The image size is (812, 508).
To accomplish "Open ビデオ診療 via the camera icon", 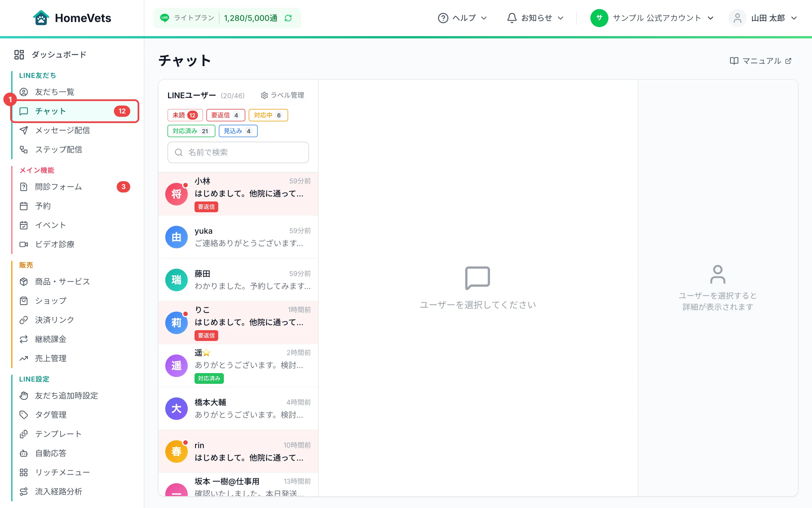I will tap(23, 244).
